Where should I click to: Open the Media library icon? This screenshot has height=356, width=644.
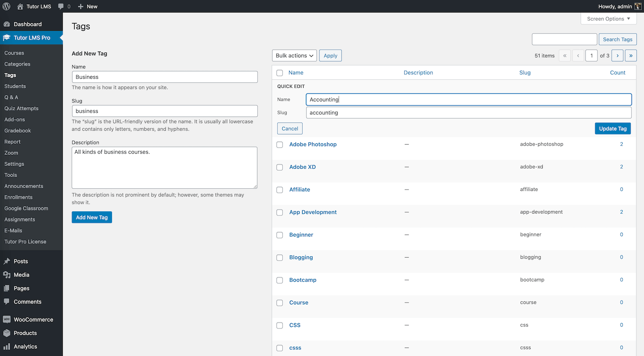pos(7,275)
